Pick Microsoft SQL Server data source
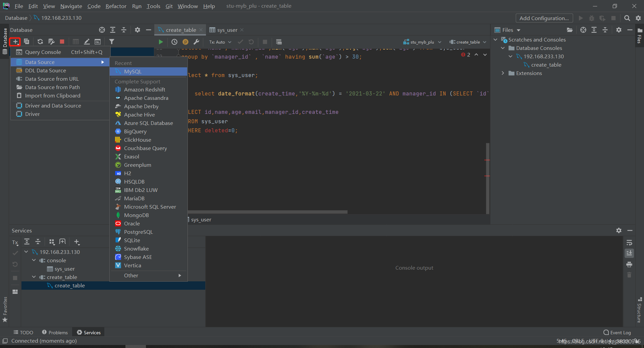This screenshot has height=348, width=644. (148, 207)
